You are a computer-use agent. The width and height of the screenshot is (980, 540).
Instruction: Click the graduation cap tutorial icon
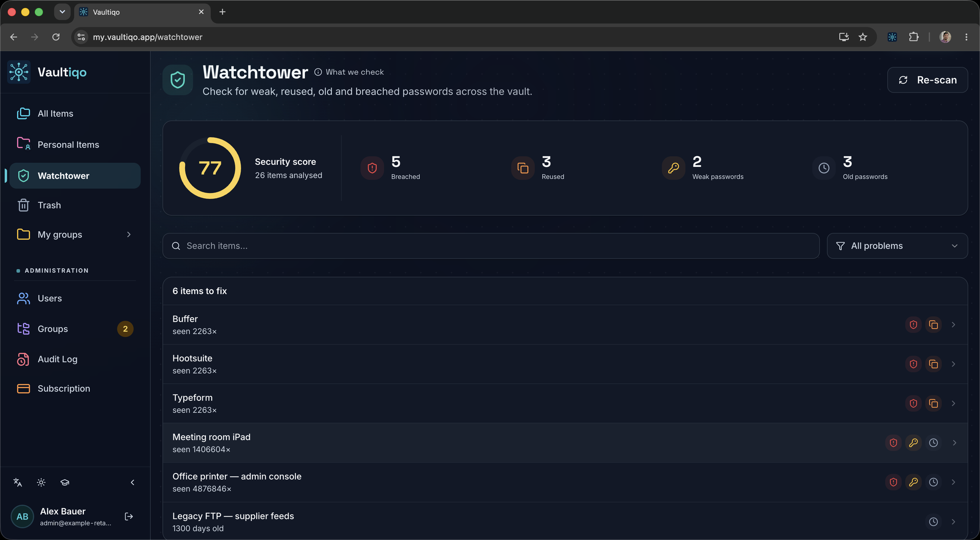tap(65, 483)
